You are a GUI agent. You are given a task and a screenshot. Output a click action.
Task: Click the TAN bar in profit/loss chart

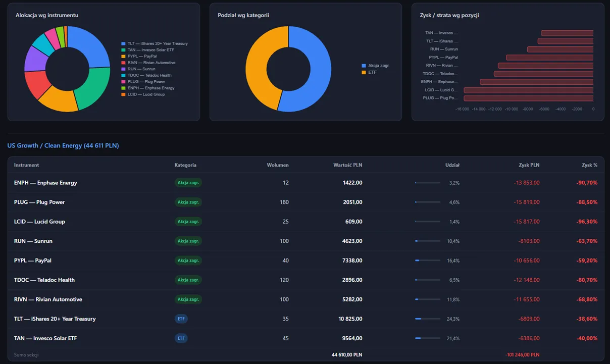point(567,33)
